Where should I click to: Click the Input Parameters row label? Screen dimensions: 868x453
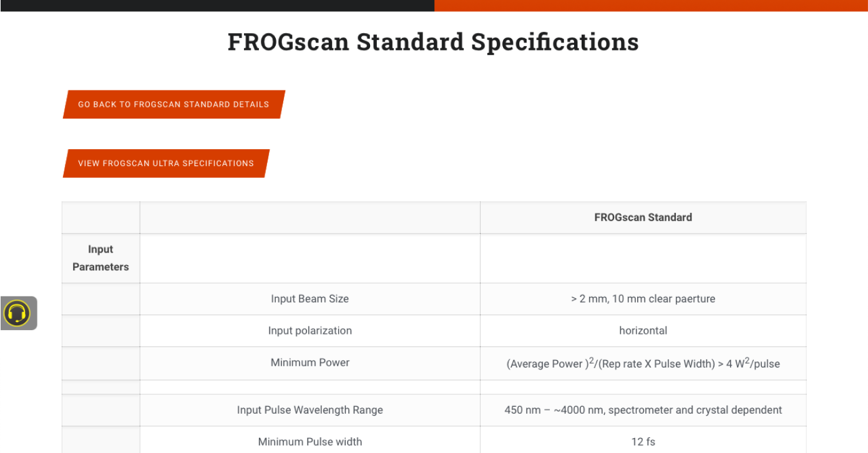click(x=100, y=258)
